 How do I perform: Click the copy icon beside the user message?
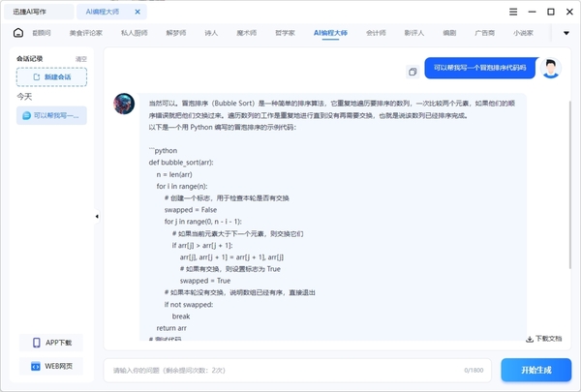(x=413, y=71)
